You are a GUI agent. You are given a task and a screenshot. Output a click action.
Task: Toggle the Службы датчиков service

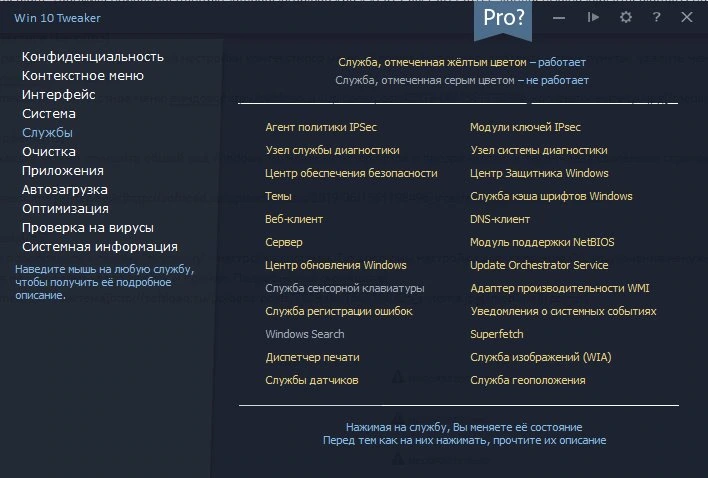click(x=312, y=381)
